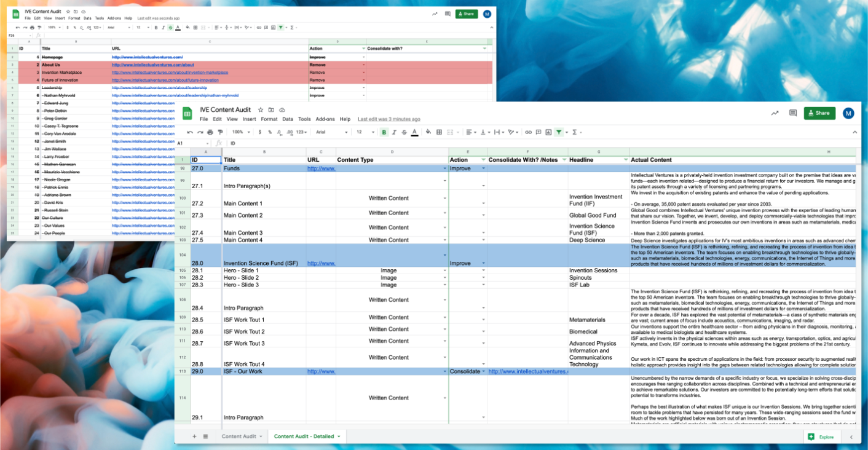Click the 'Last edit was 3 minutes ago' link
This screenshot has width=868, height=450.
[389, 119]
